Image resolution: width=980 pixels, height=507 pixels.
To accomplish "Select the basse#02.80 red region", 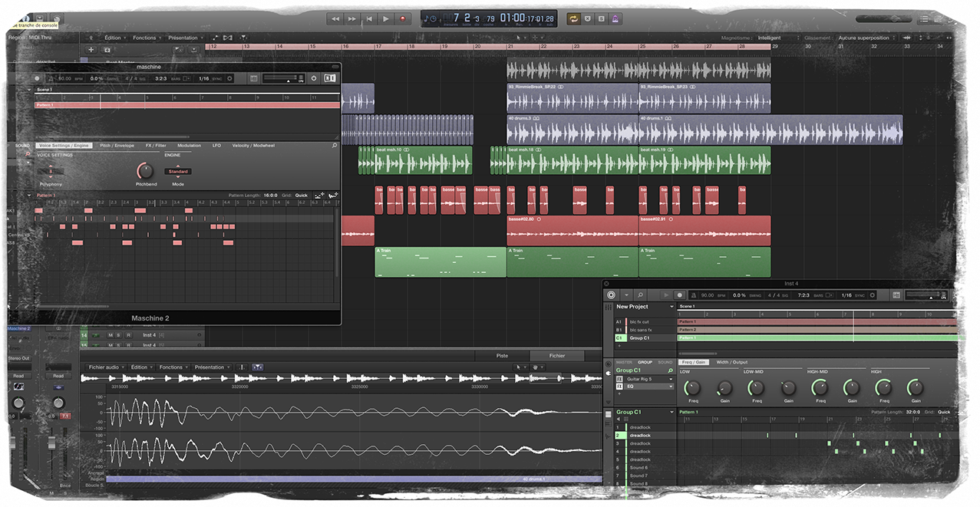I will [x=572, y=230].
